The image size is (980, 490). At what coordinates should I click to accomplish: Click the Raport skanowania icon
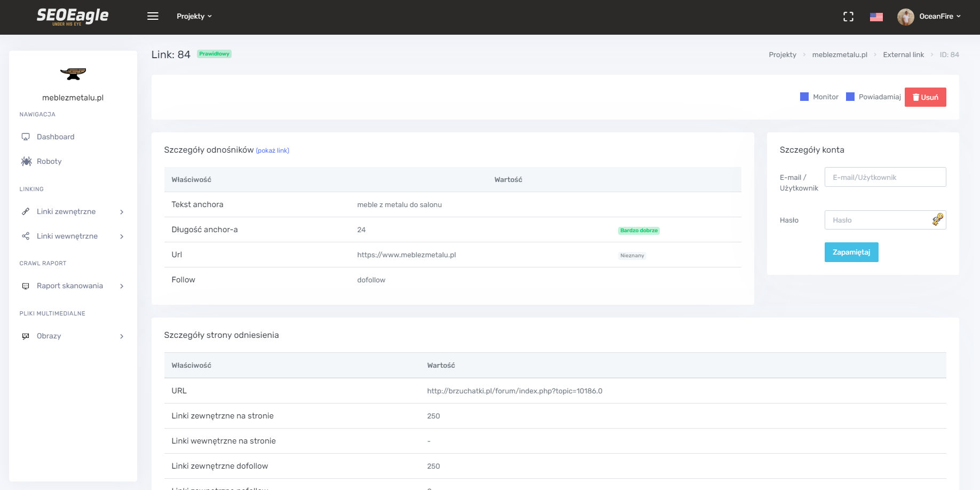(x=26, y=286)
